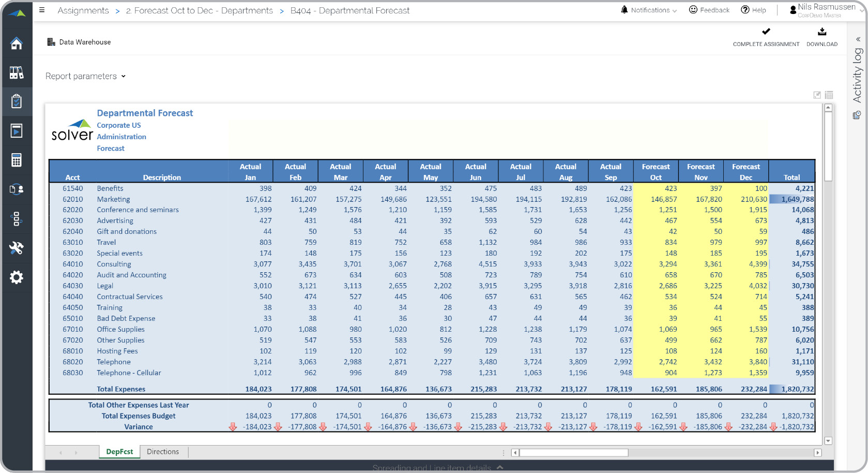
Task: Click the Data Warehouse building icon
Action: (x=50, y=41)
